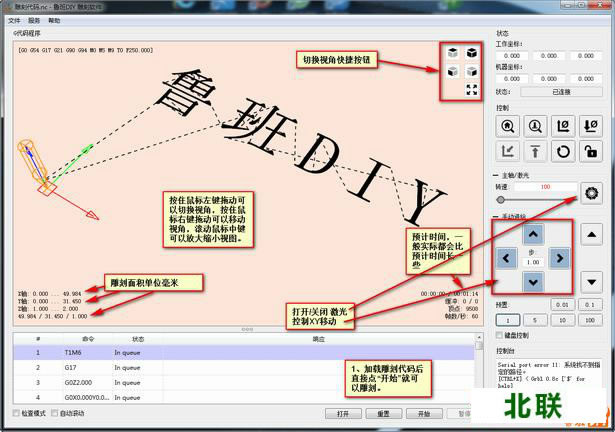The height and width of the screenshot is (432, 615).
Task: Click the Z-probe control icon
Action: click(536, 126)
